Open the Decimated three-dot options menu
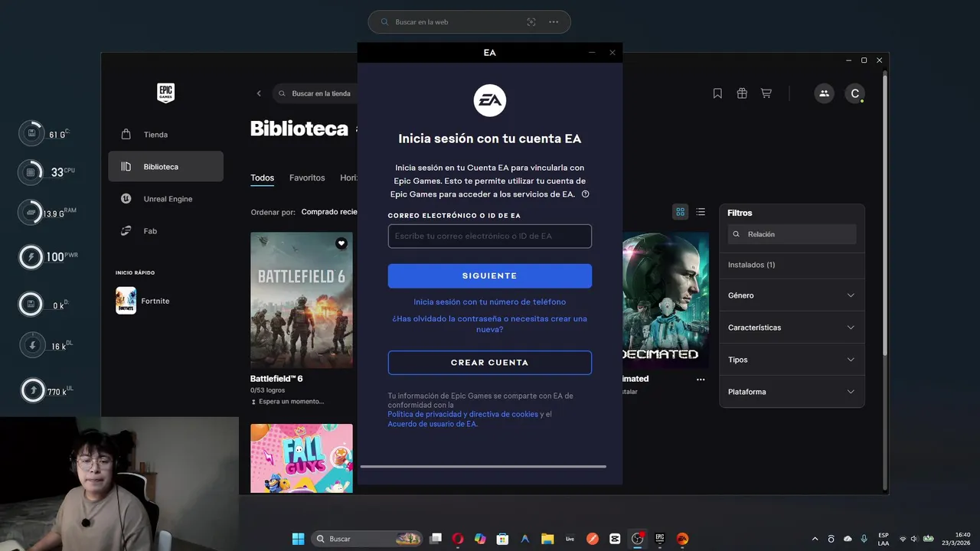Viewport: 980px width, 551px height. (x=700, y=380)
